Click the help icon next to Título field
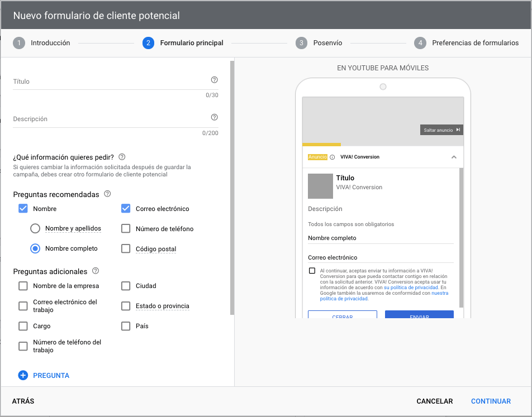Screen dimensions: 532x417 pyautogui.click(x=214, y=80)
